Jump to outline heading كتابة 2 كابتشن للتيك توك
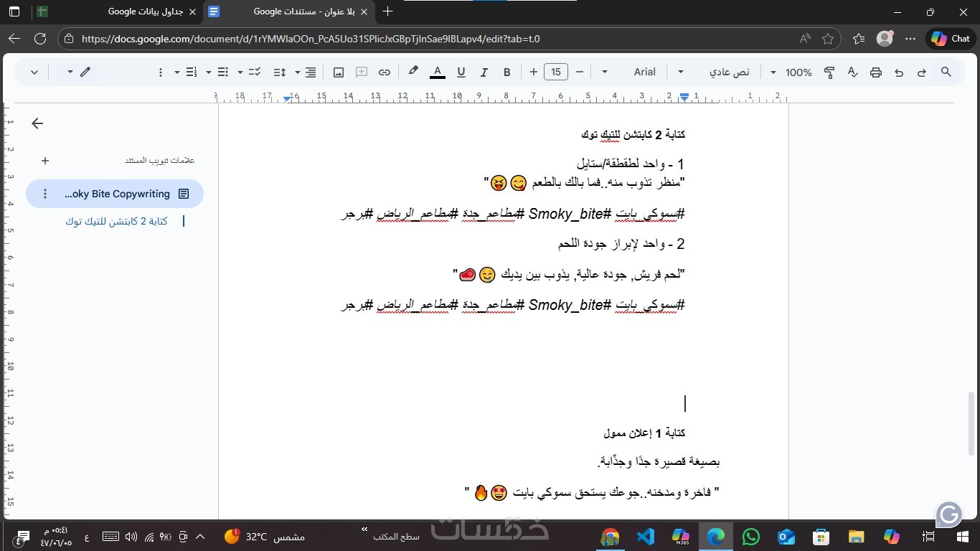 (x=116, y=221)
